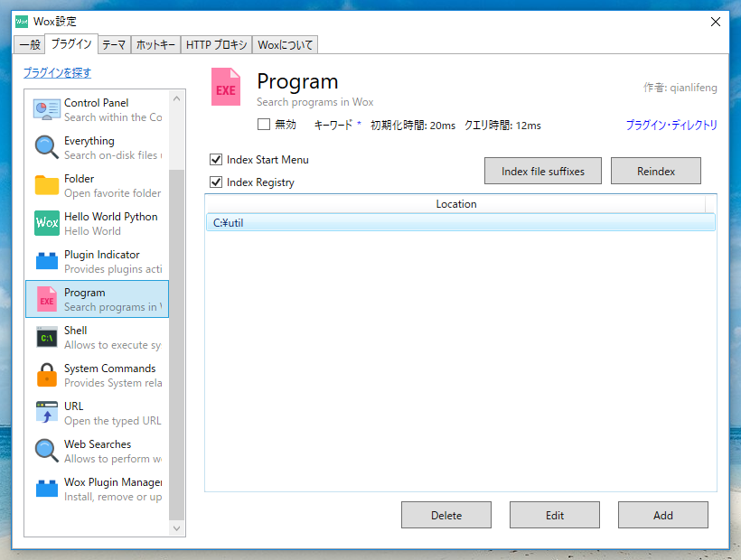Click the Wox Plugin Manager brick icon
Screen dimensions: 741x560
(47, 489)
